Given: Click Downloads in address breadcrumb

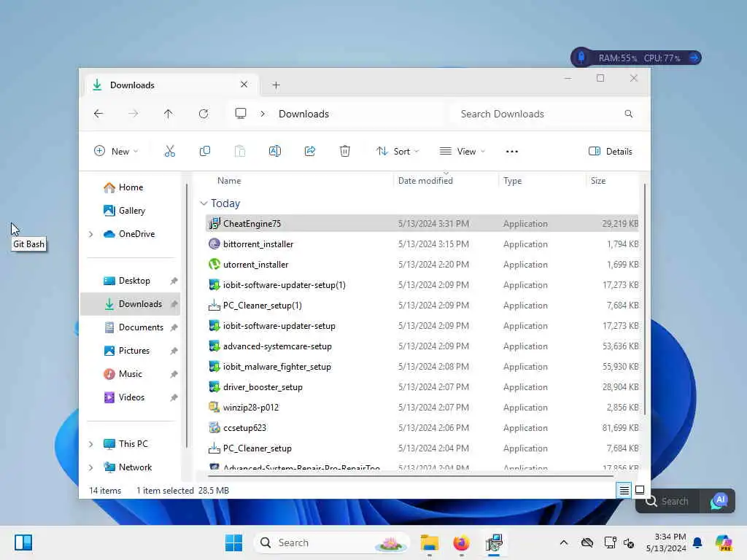Looking at the screenshot, I should tap(304, 114).
